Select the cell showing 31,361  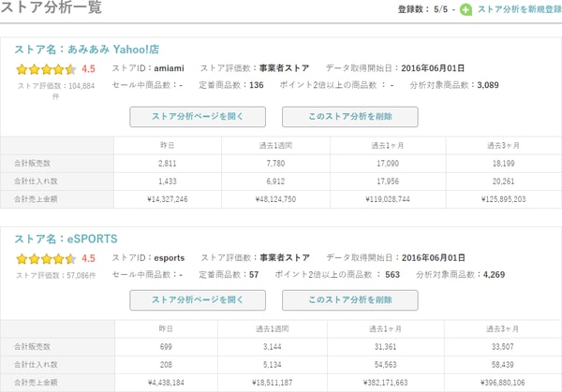[386, 347]
